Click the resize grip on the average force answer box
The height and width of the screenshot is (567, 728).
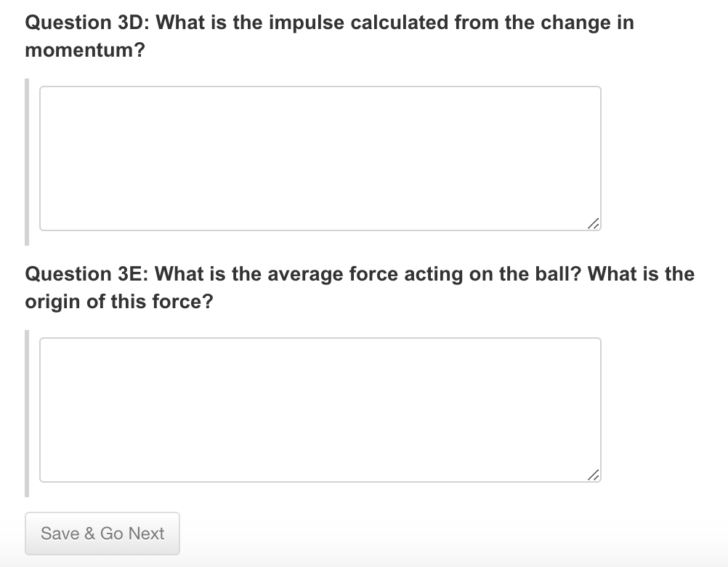pyautogui.click(x=595, y=475)
